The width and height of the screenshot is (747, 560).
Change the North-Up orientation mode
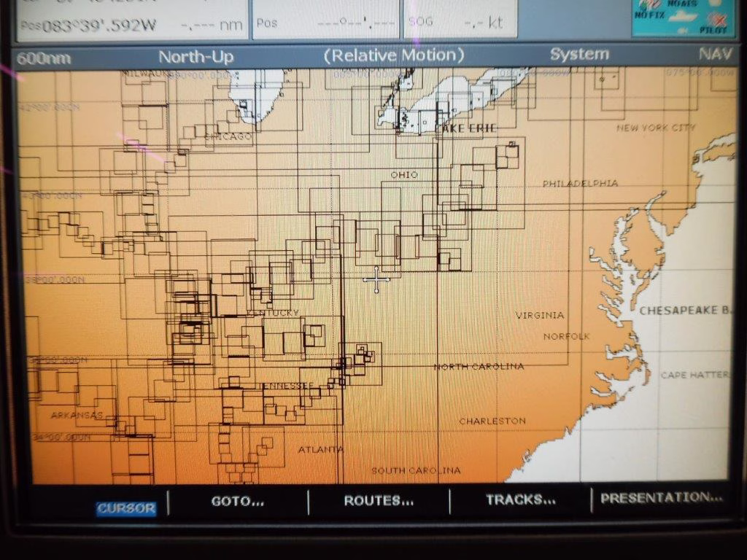pyautogui.click(x=196, y=57)
